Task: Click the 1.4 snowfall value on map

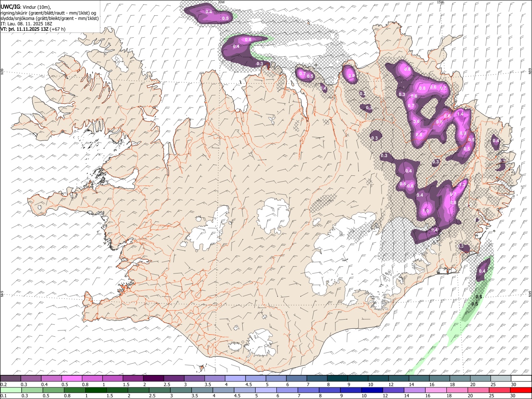Action: click(x=460, y=114)
